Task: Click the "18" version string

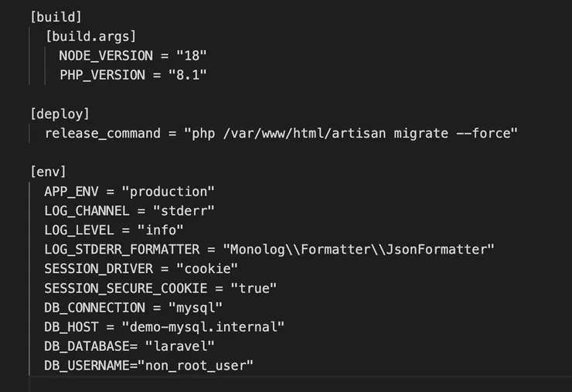Action: tap(191, 56)
